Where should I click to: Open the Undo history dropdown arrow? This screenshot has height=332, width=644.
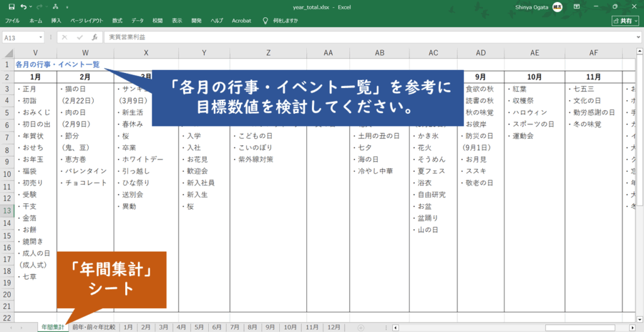tap(31, 7)
